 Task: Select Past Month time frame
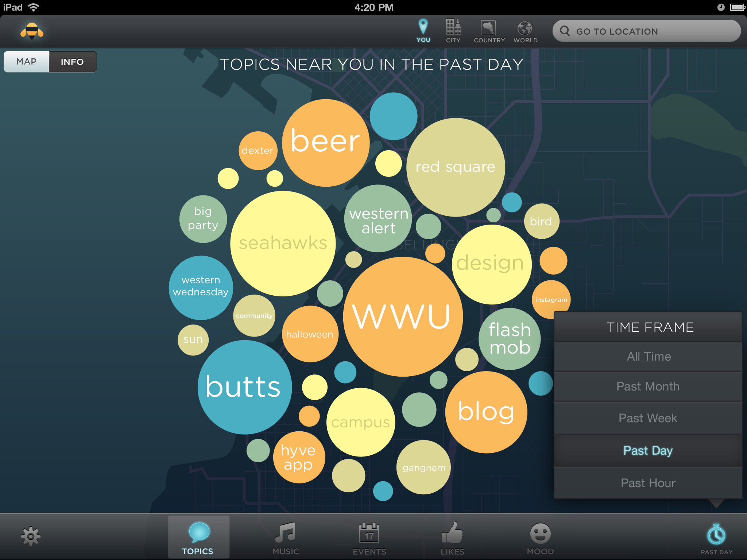[x=648, y=386]
